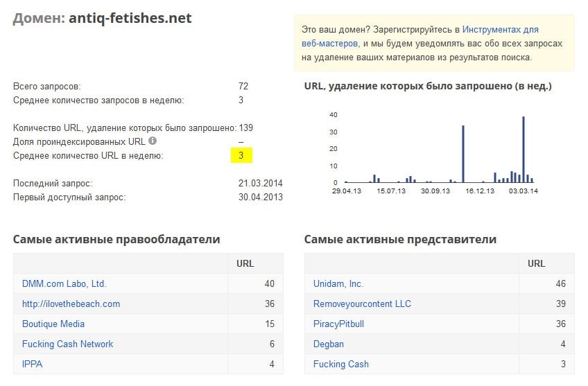This screenshot has width=588, height=386.
Task: Click the chart axis label 29.04.13
Action: tap(347, 191)
